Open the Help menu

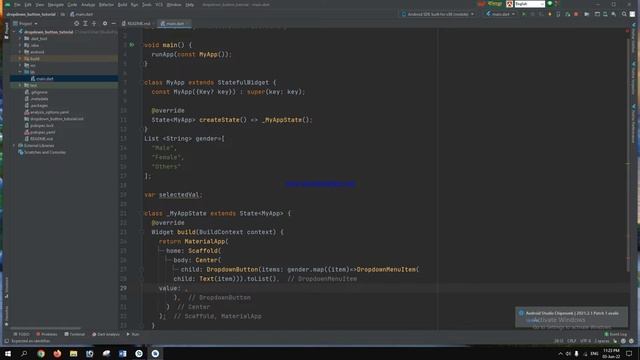coord(190,5)
